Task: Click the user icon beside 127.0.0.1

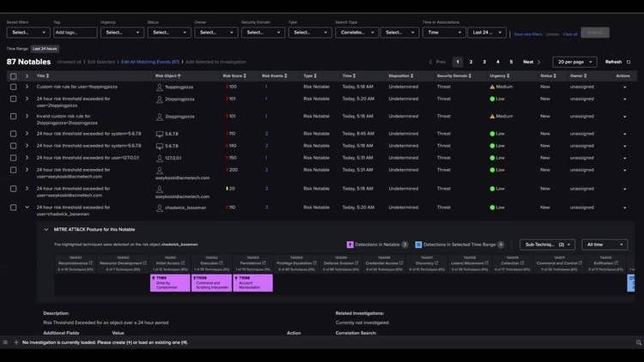Action: [160, 158]
